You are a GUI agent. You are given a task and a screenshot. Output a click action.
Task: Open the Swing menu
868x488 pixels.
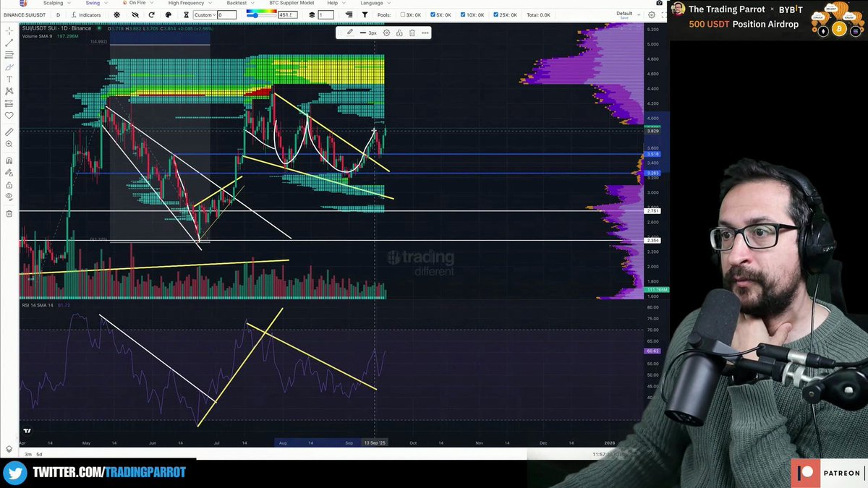(x=95, y=3)
